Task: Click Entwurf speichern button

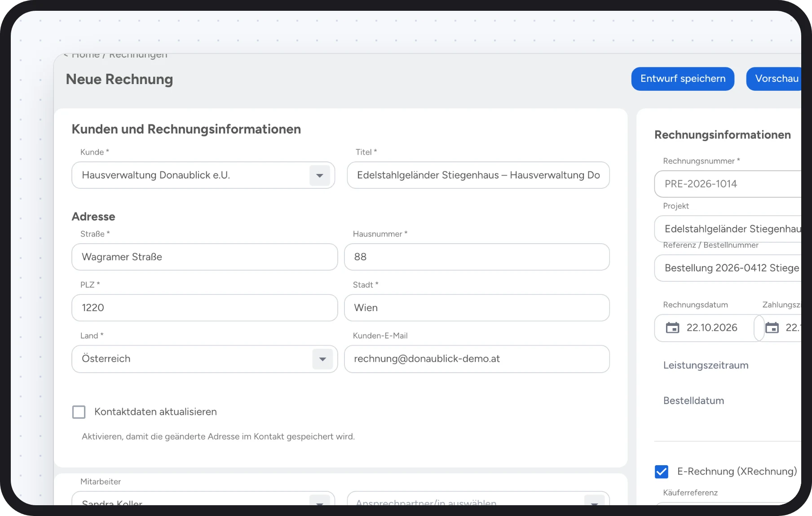Action: (x=683, y=79)
